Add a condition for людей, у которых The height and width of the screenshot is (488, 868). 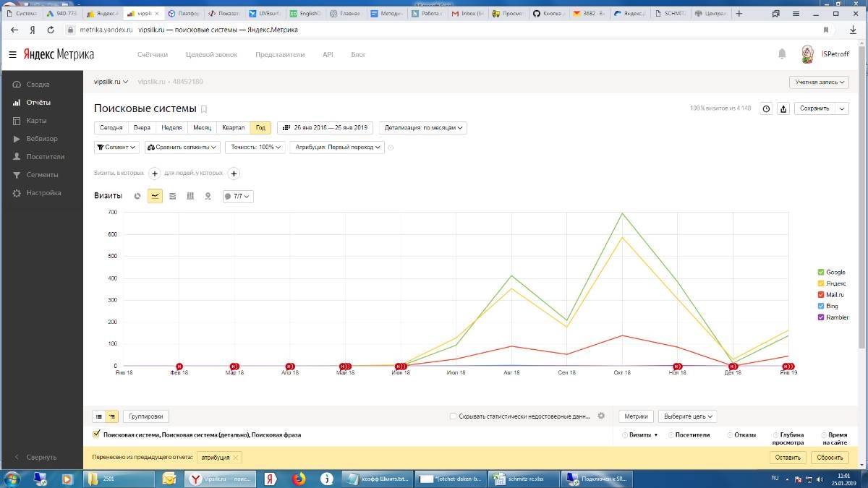(234, 174)
